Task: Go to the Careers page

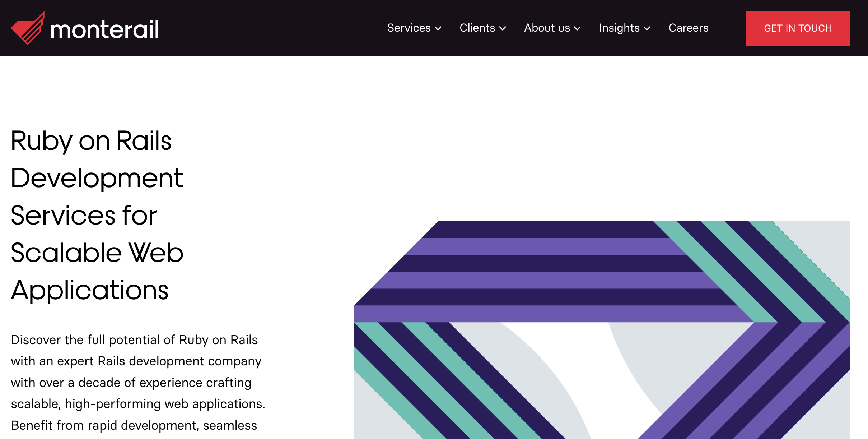Action: (689, 28)
